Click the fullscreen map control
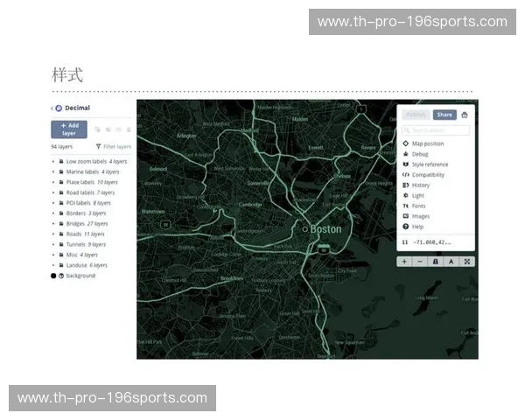 pos(466,262)
